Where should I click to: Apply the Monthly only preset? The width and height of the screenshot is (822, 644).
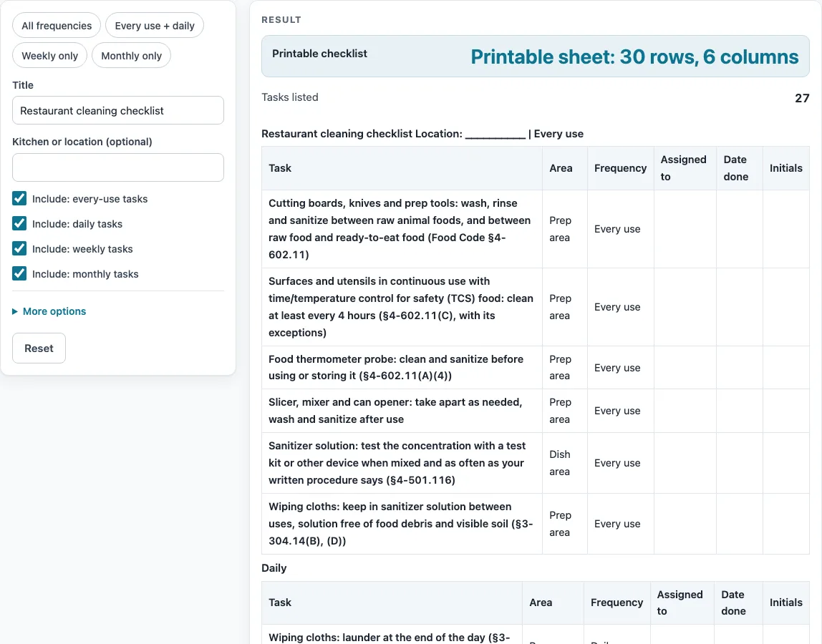(132, 56)
